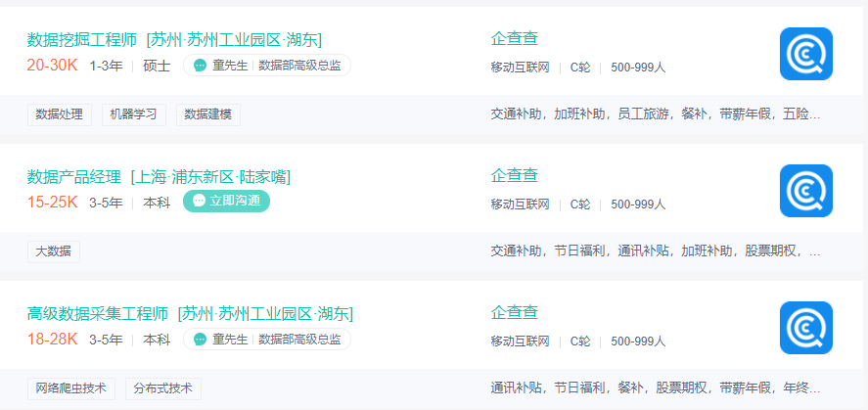Open 企查查 company link in third listing
The height and width of the screenshot is (410, 868).
514,313
